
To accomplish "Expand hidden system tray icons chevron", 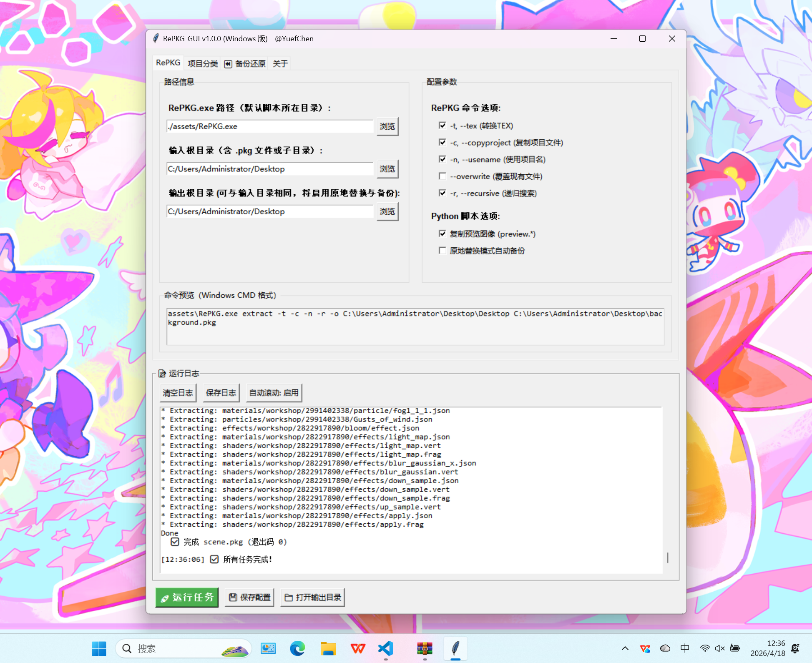I will [x=625, y=648].
